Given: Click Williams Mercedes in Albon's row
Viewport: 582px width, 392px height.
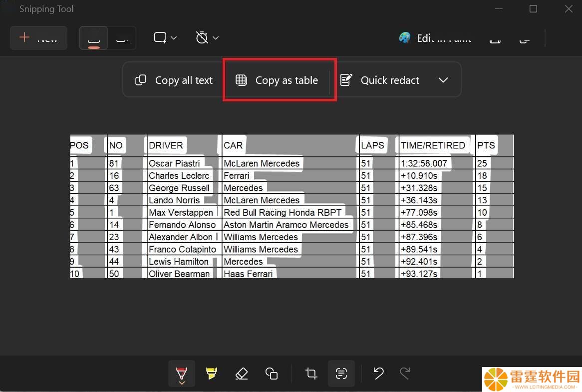Looking at the screenshot, I should click(261, 237).
